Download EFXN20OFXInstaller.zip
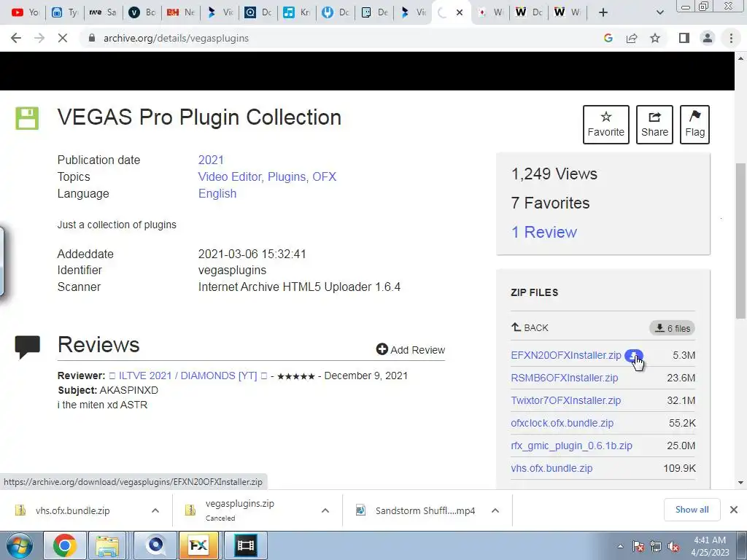Screen dimensions: 747x560 click(566, 355)
